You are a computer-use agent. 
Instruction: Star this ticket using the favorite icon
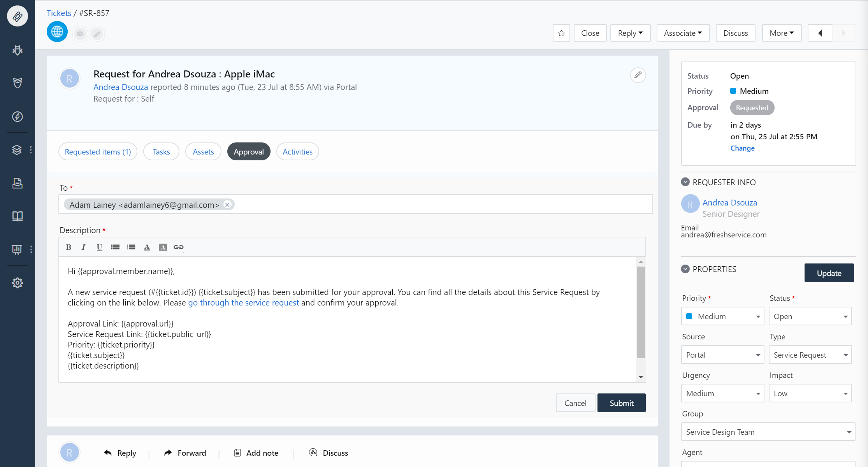click(x=561, y=33)
